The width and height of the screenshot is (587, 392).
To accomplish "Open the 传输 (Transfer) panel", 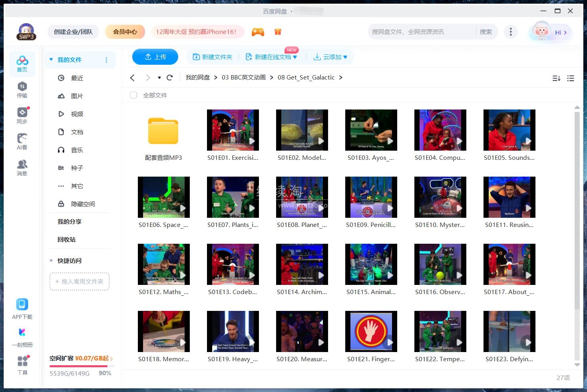I will (x=22, y=89).
